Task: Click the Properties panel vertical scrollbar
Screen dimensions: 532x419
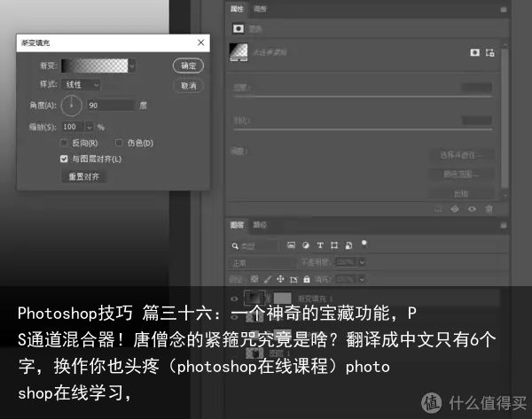Action: (x=505, y=117)
